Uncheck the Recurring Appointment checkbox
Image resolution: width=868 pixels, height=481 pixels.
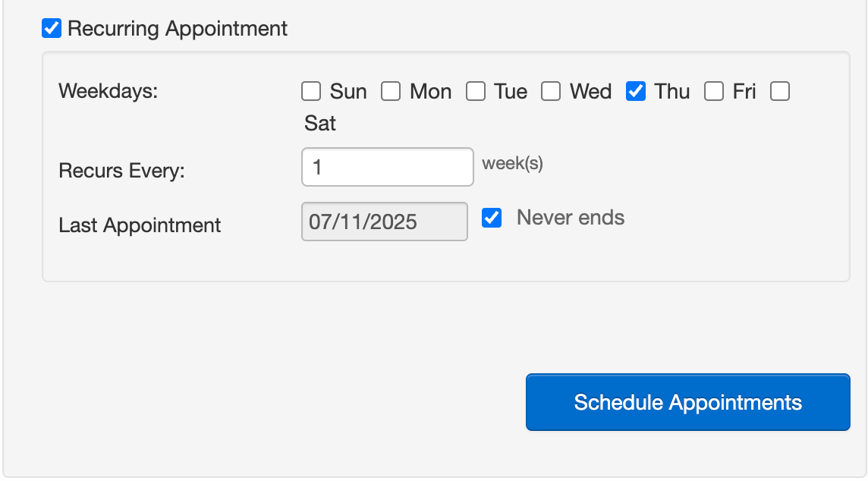tap(52, 29)
